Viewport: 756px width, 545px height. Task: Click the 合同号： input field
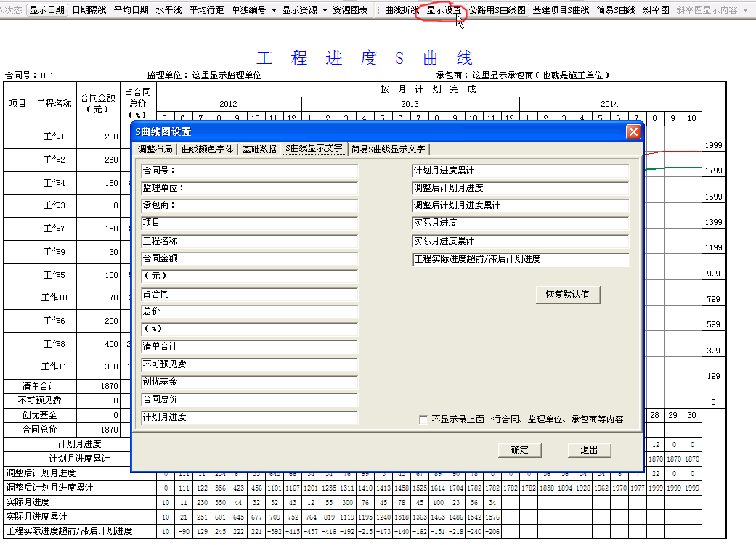click(x=249, y=171)
